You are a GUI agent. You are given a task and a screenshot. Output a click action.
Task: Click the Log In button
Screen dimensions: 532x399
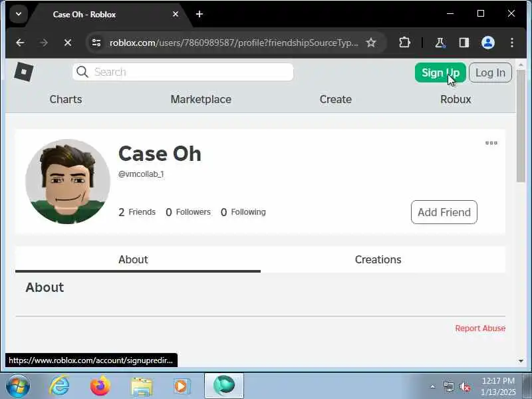point(490,72)
